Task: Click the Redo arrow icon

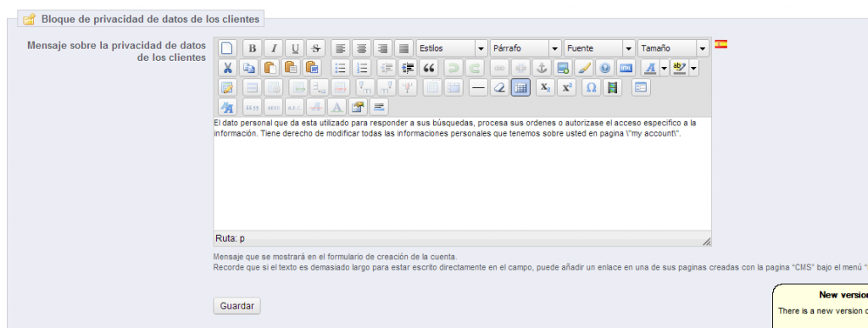Action: coord(475,68)
